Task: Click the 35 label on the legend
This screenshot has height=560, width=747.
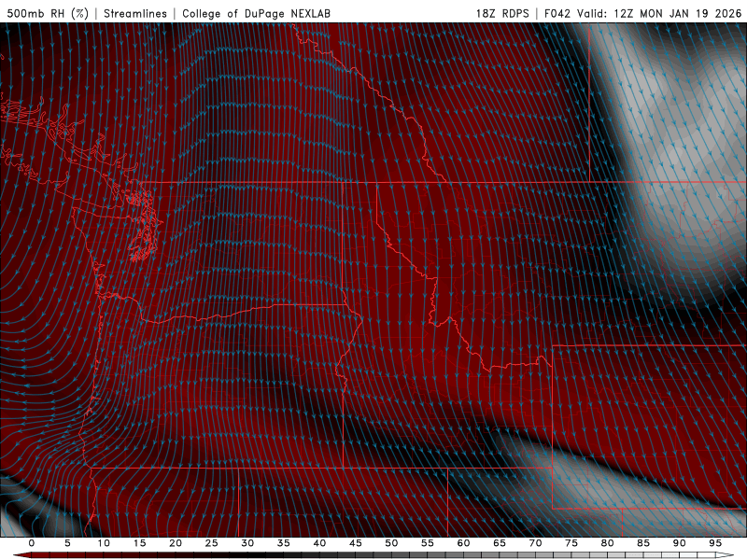Action: point(284,543)
